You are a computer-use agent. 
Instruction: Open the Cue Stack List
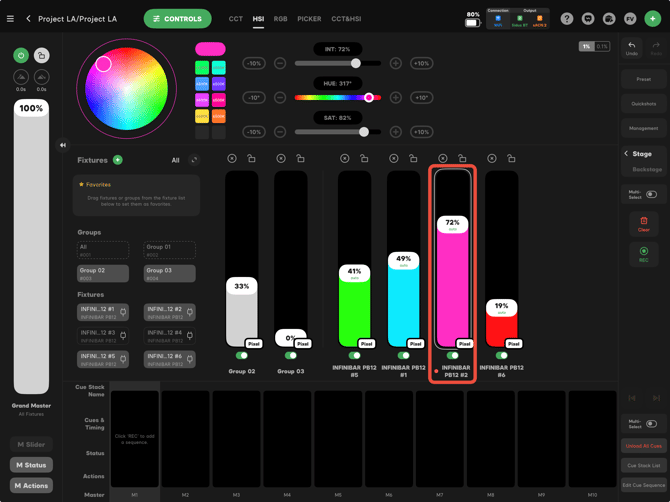point(644,466)
